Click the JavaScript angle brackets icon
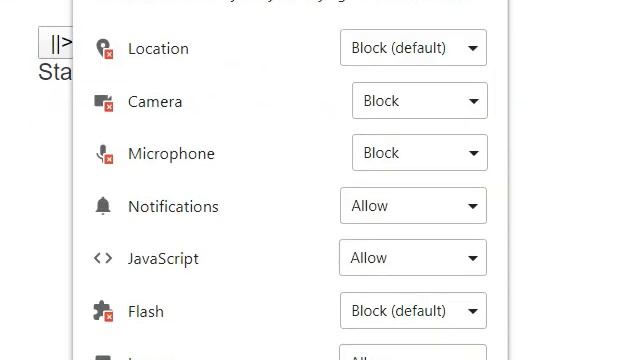The width and height of the screenshot is (640, 360). click(103, 258)
